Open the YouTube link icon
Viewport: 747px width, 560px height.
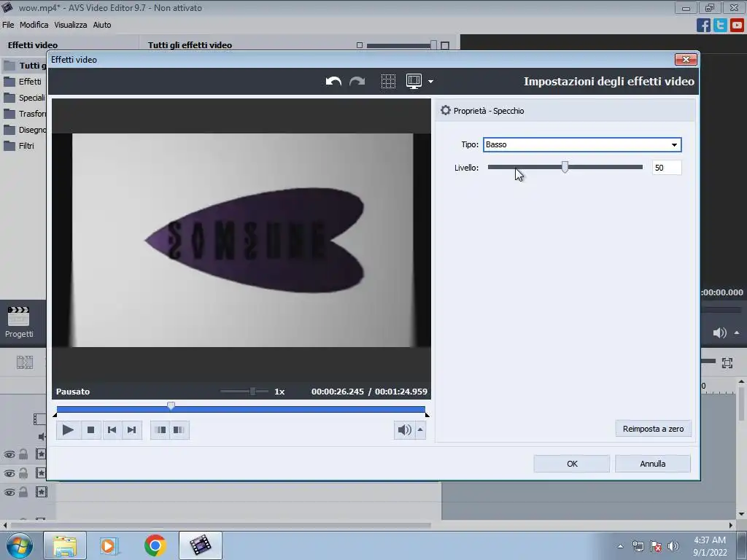737,25
